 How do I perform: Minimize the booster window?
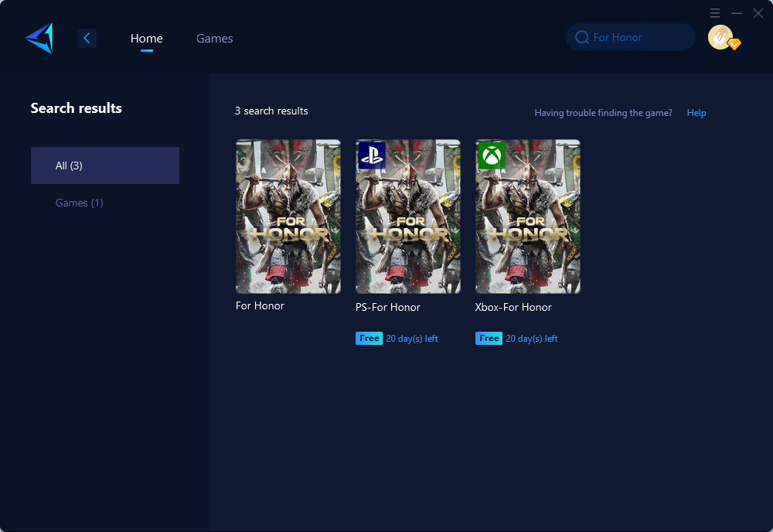737,13
